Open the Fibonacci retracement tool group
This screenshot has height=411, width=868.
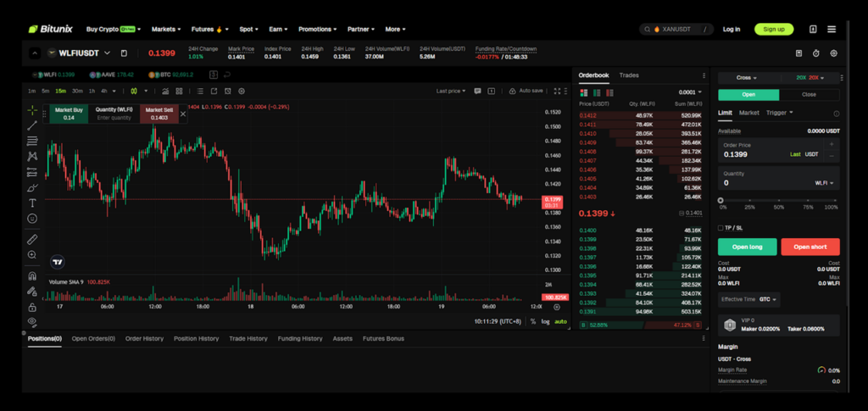[32, 141]
